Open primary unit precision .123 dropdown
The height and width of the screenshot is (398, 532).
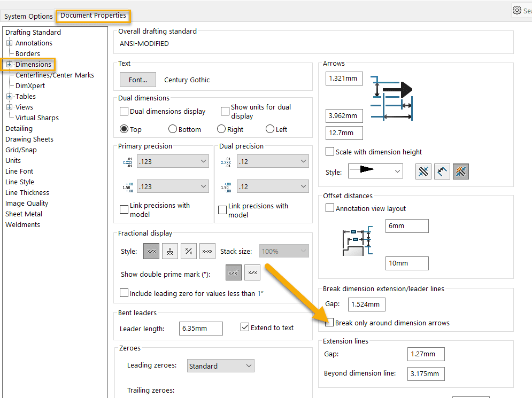click(173, 161)
